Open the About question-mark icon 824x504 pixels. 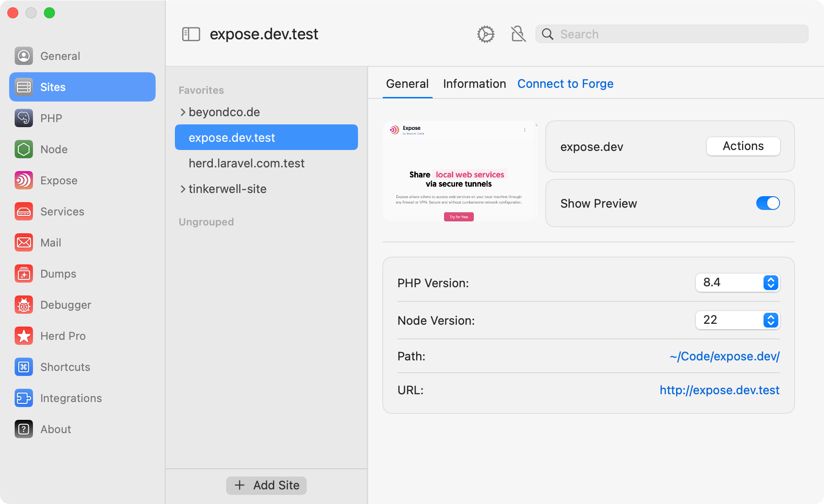(24, 429)
